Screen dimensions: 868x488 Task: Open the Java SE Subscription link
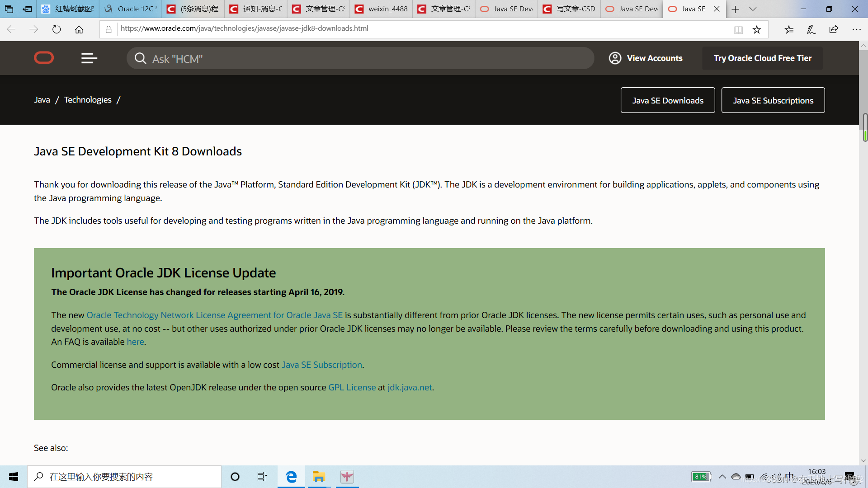tap(322, 365)
